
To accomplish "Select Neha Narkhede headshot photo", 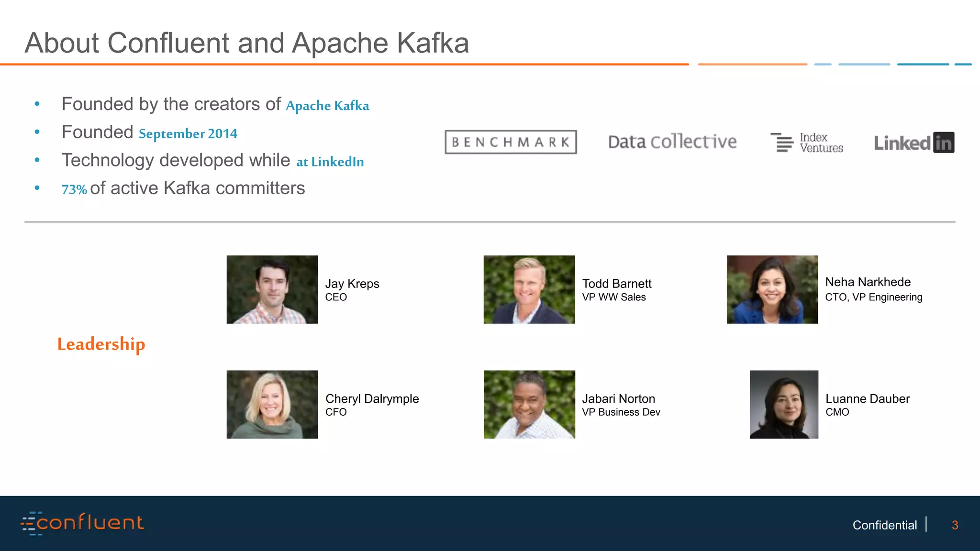I will (772, 289).
